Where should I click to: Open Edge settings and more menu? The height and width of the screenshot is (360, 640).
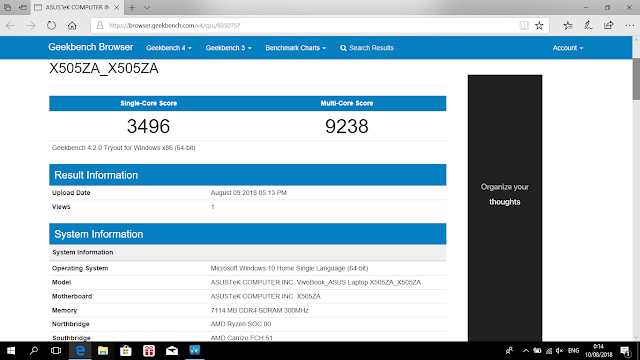click(629, 25)
